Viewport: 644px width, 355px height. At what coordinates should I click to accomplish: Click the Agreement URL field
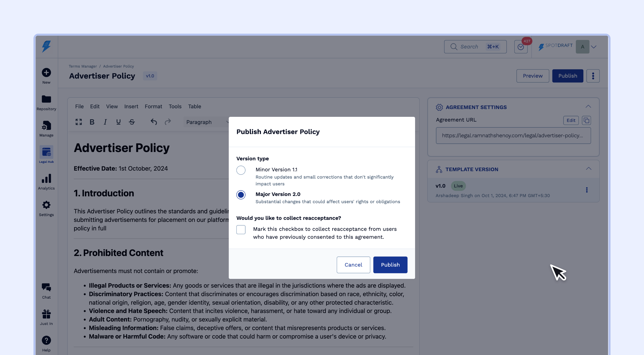[513, 135]
